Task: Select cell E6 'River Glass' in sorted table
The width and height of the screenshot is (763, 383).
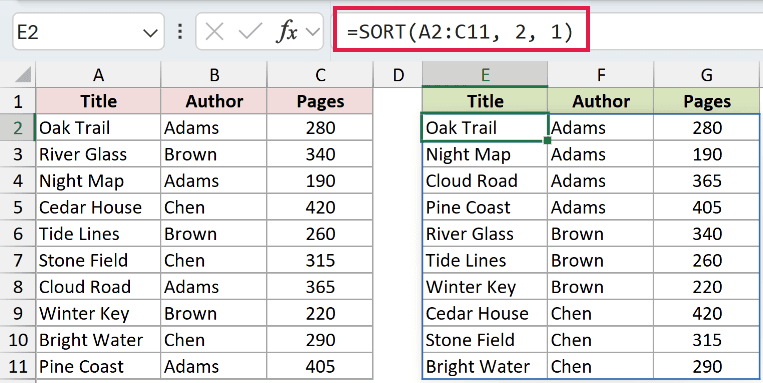Action: click(x=485, y=234)
